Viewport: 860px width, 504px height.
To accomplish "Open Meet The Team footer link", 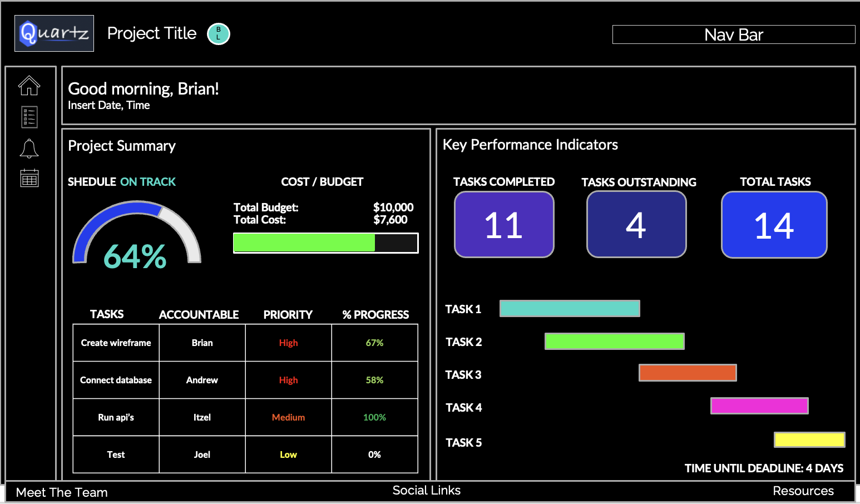I will click(x=62, y=492).
